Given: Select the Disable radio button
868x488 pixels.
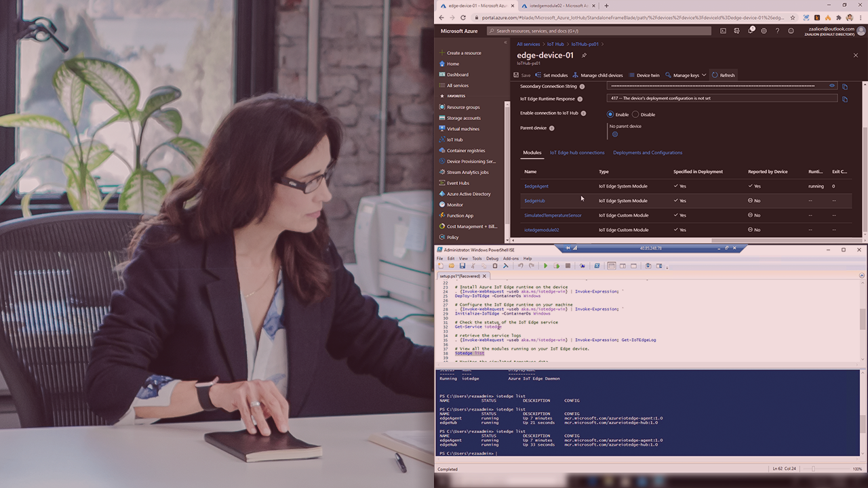Looking at the screenshot, I should (635, 115).
